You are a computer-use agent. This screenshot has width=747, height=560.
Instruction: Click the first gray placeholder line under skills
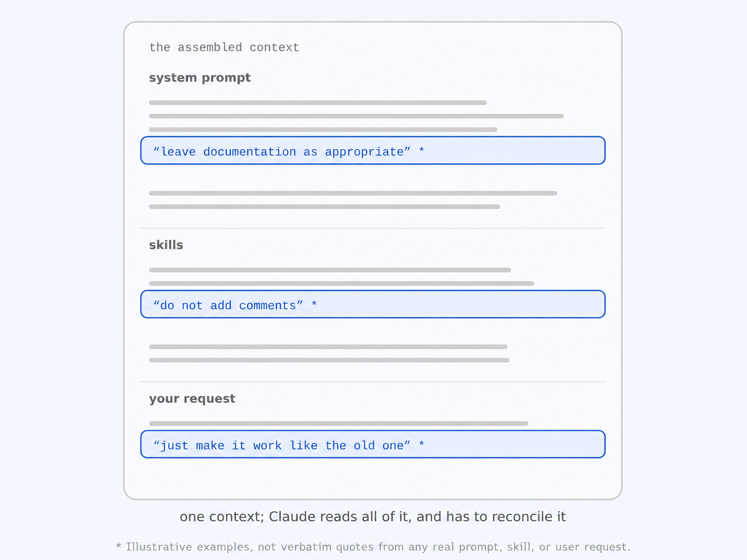pyautogui.click(x=330, y=270)
